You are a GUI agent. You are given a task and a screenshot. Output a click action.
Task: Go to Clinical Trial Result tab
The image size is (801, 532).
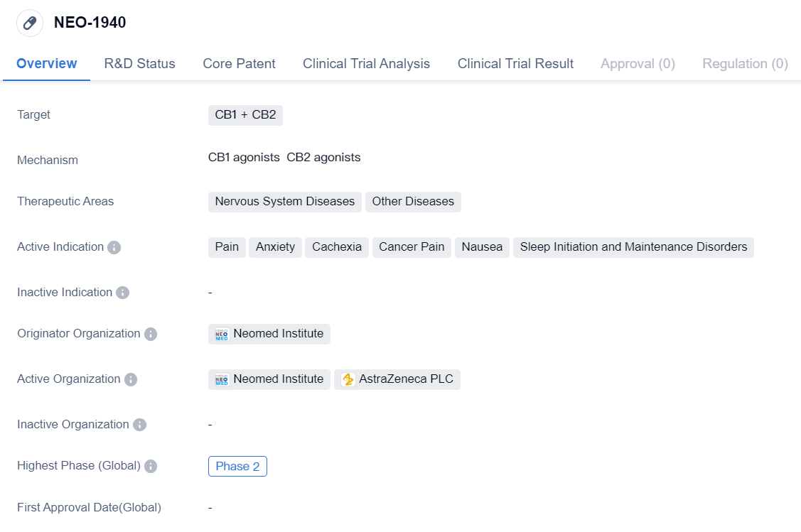515,64
